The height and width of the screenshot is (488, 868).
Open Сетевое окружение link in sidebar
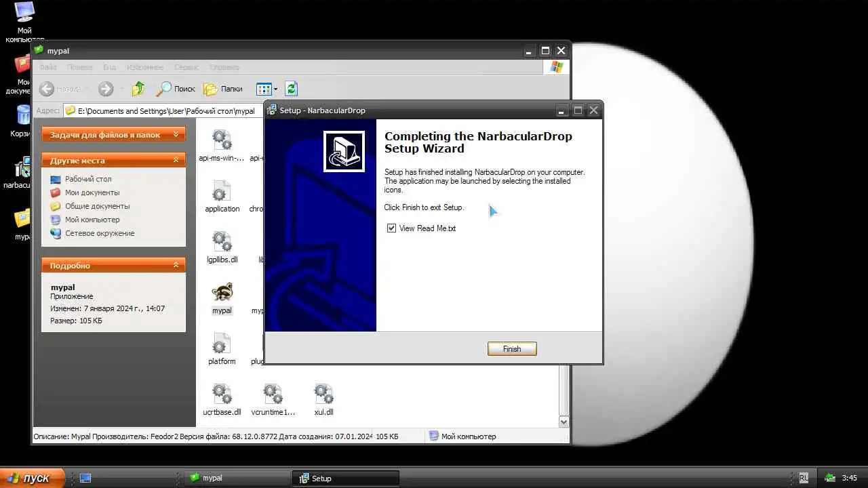100,233
